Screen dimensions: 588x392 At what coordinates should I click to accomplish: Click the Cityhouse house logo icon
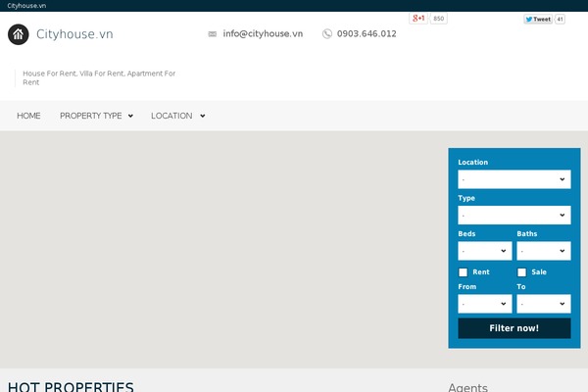pos(18,34)
